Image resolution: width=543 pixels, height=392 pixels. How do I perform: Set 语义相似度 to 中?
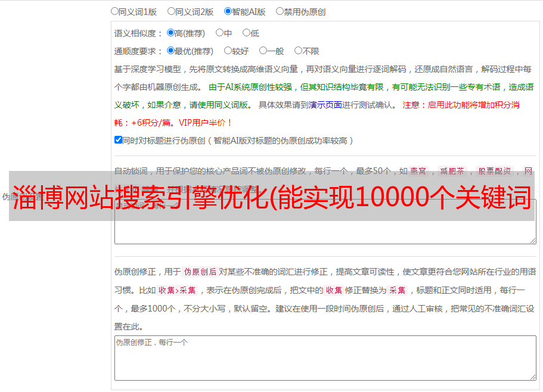(219, 33)
